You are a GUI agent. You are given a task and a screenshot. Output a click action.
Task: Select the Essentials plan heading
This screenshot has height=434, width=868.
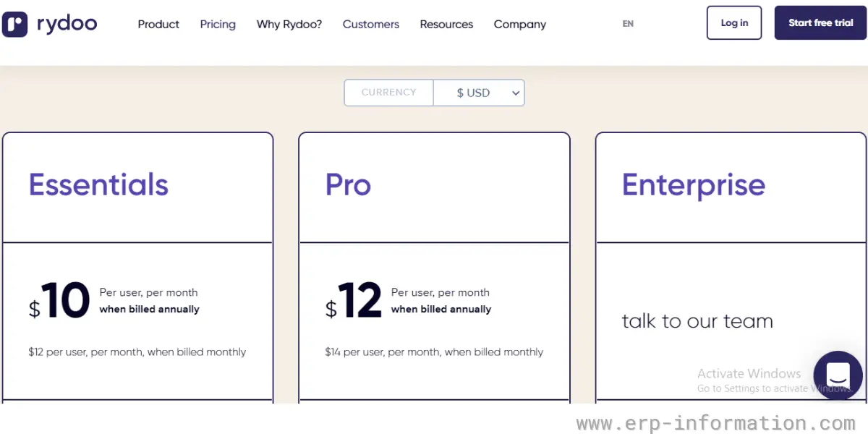[x=98, y=185]
